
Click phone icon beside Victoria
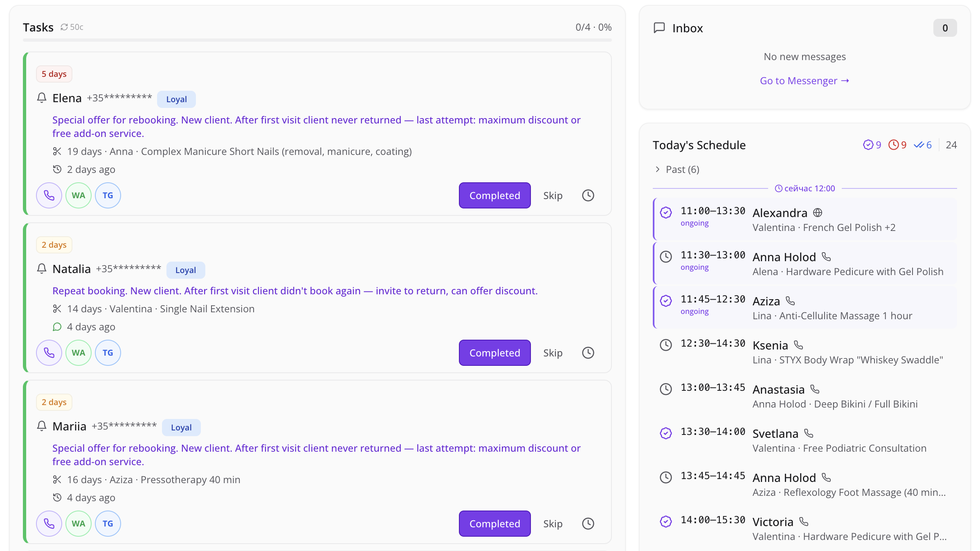tap(804, 522)
